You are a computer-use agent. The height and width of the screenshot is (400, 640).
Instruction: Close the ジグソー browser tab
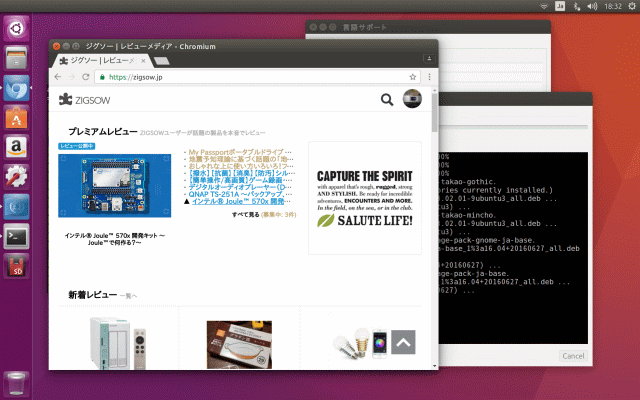pos(143,61)
